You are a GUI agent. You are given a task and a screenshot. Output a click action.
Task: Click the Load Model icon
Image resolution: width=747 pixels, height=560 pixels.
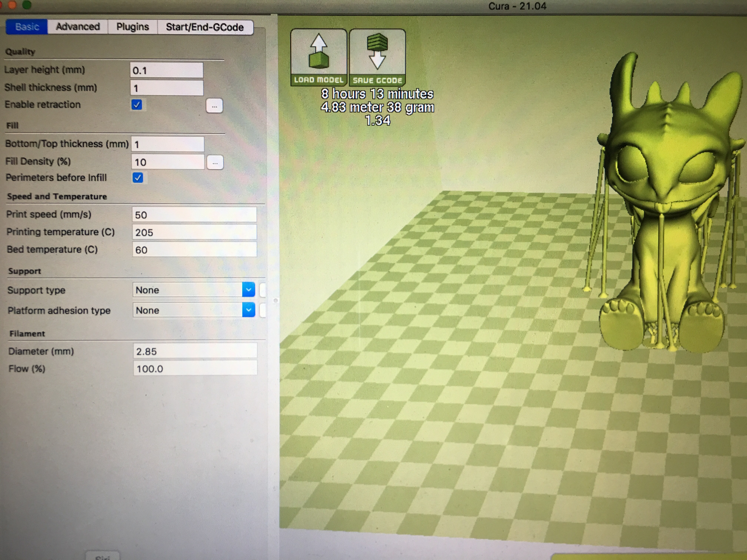click(x=318, y=57)
